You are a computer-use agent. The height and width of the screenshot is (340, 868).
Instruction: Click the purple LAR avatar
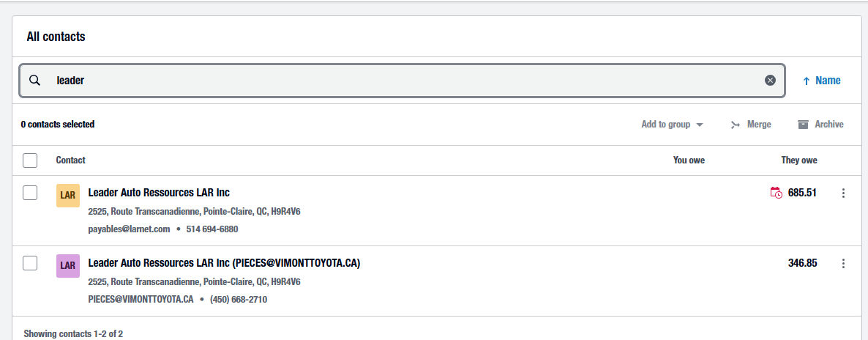pyautogui.click(x=68, y=266)
